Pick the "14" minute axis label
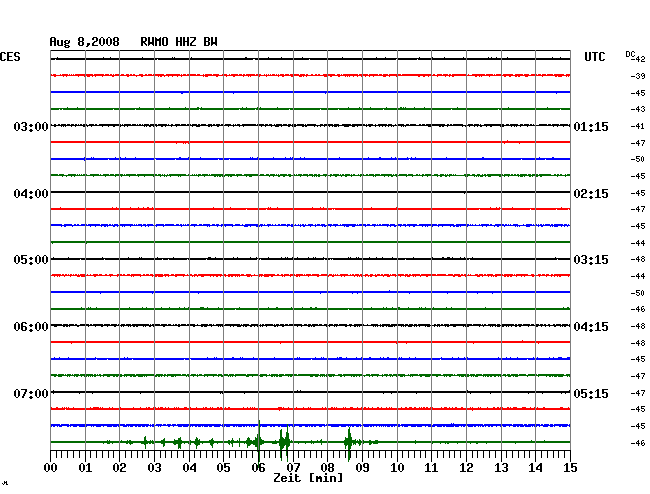The image size is (650, 494). [x=535, y=468]
